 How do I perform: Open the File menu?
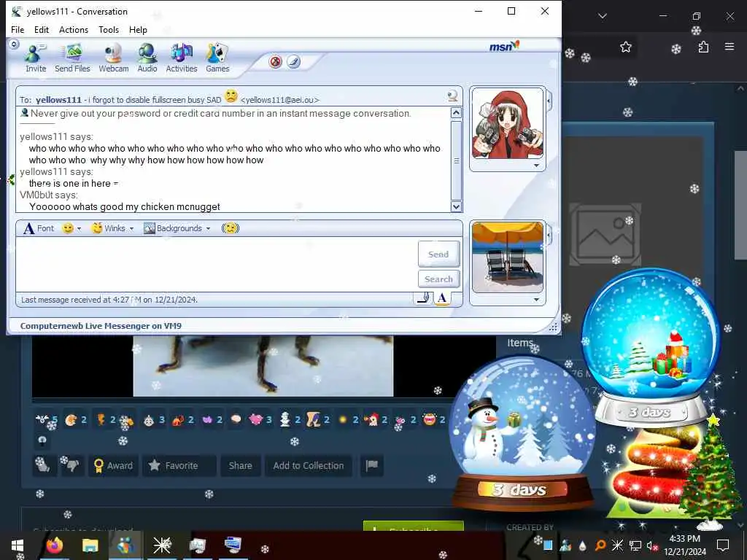click(x=18, y=29)
